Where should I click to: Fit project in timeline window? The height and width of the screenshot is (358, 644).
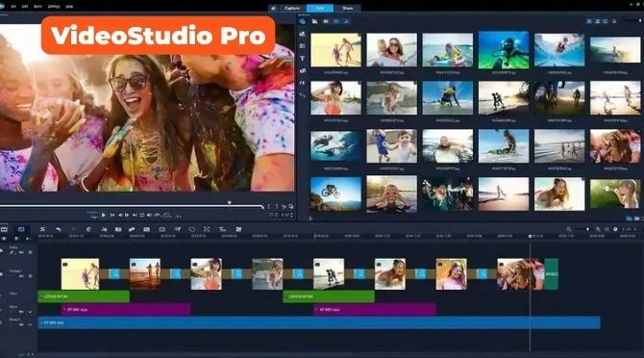[607, 229]
